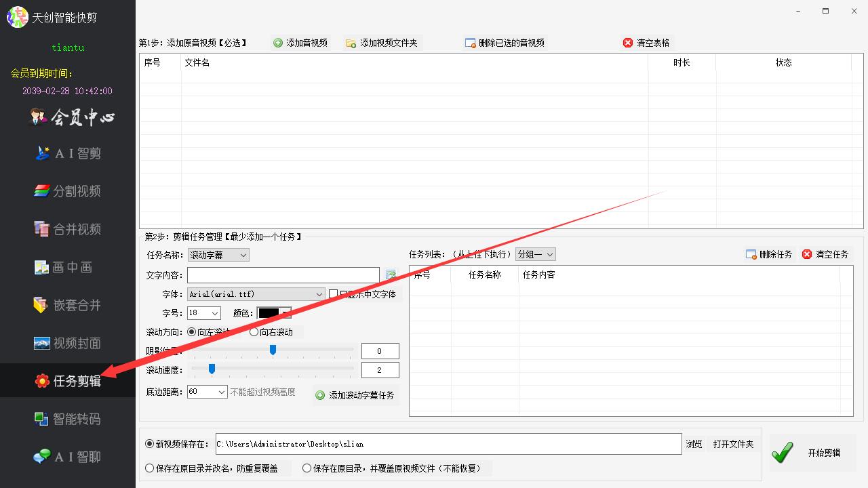Toggle 只显示中文字体 checkbox
868x488 pixels.
[333, 294]
